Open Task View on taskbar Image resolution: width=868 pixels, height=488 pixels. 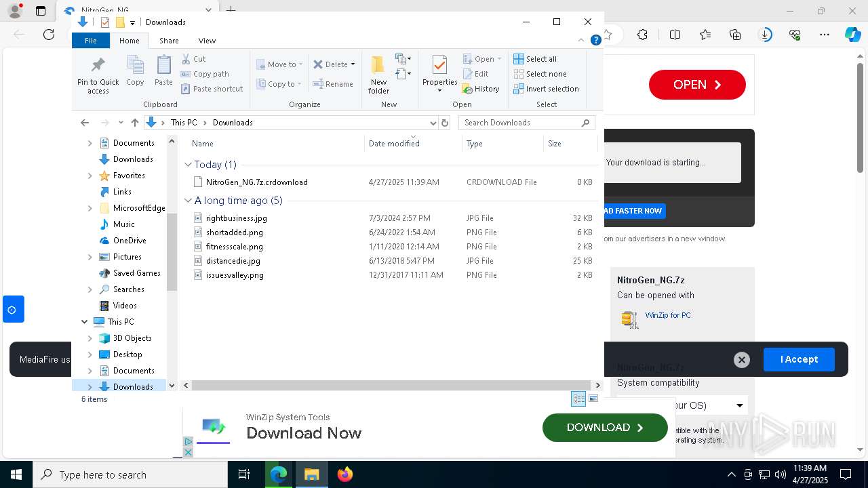(244, 474)
